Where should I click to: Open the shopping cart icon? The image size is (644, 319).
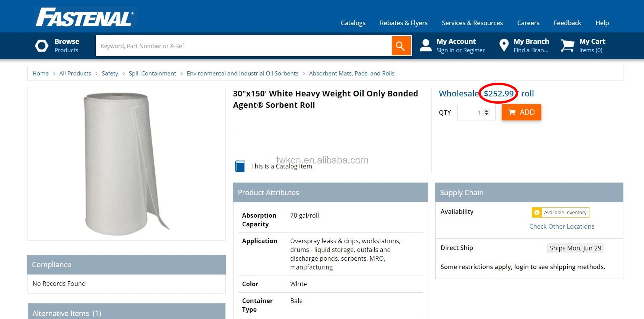pos(567,45)
